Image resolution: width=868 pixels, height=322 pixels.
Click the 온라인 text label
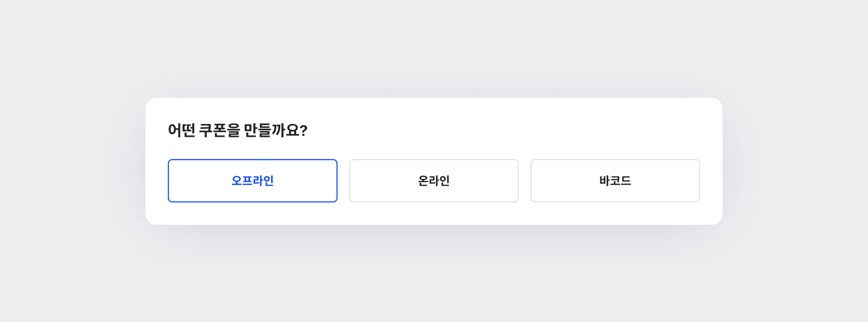434,181
